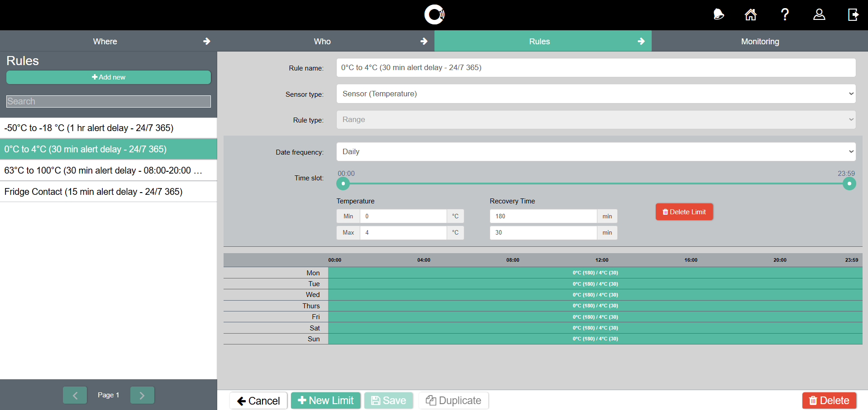Click the Monday schedule bar

click(x=595, y=273)
